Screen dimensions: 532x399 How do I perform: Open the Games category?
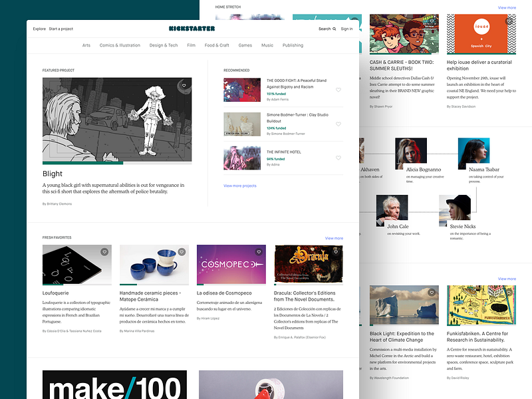[245, 45]
